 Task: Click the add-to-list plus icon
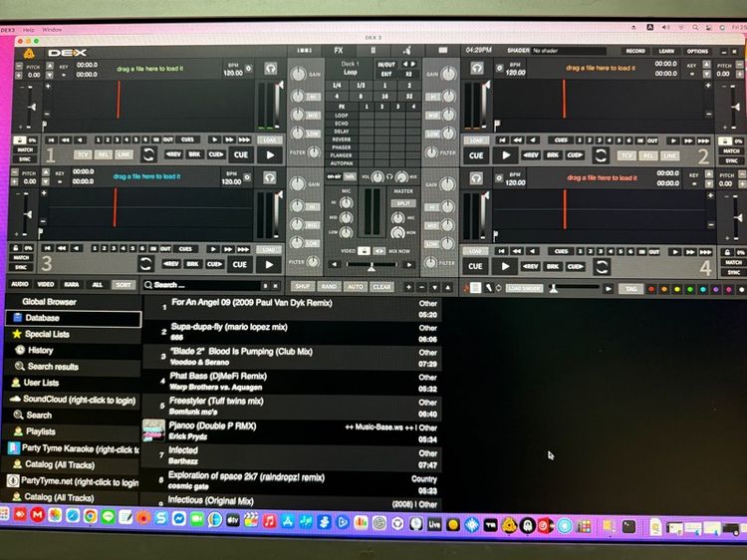click(408, 287)
